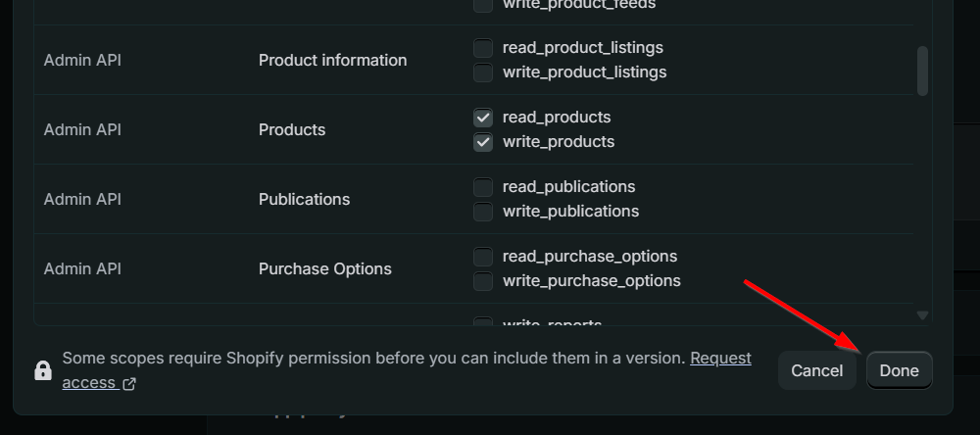Open the Request access link

pos(720,359)
